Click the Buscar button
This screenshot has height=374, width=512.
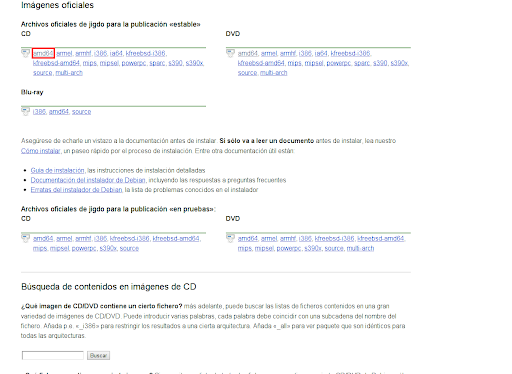coord(98,356)
